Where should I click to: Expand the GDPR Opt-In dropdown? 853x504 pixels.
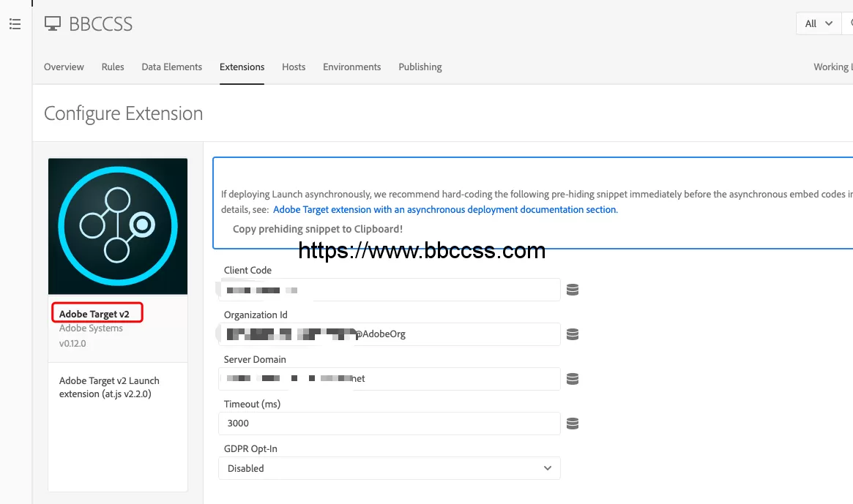pos(390,468)
